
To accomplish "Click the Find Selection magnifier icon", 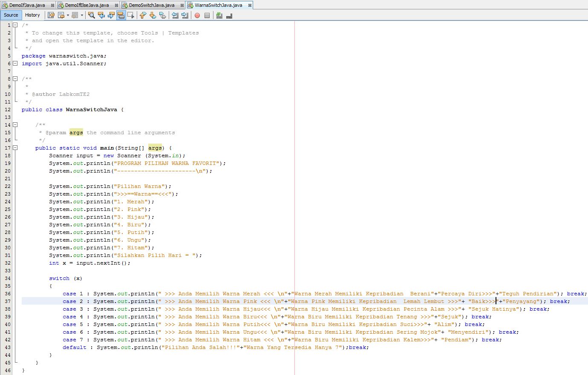I will click(x=92, y=15).
